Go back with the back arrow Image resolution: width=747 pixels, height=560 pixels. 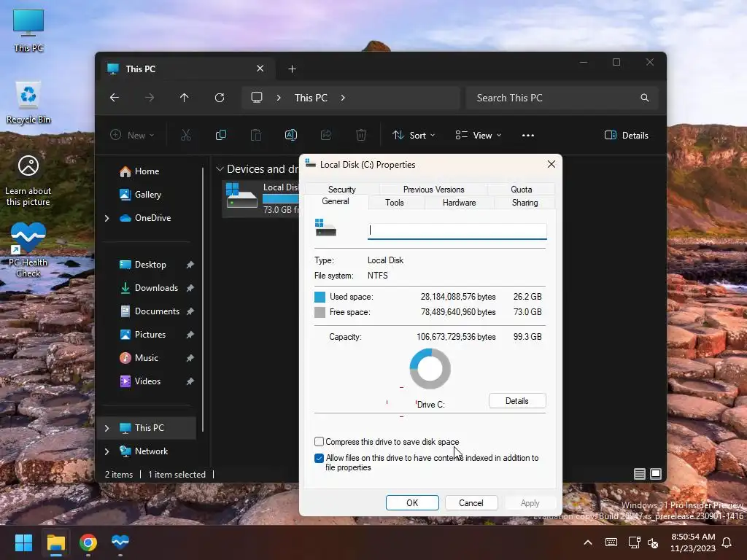coord(115,98)
